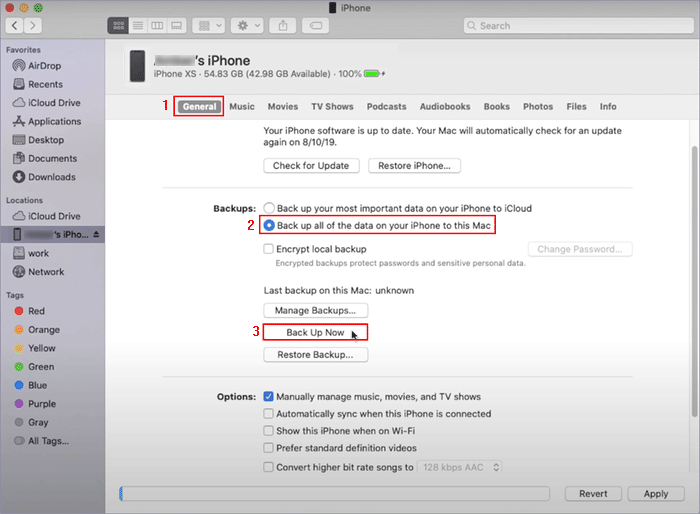Viewport: 700px width, 514px height.
Task: Switch Finder to icon view
Action: coord(118,25)
